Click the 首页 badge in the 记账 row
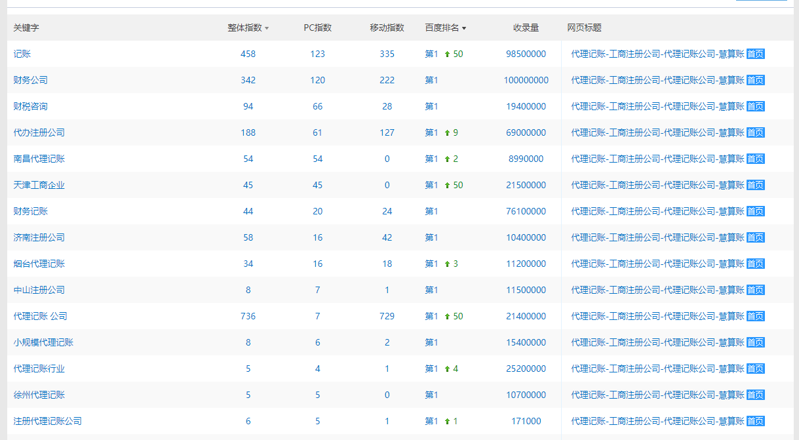The width and height of the screenshot is (799, 440). (755, 54)
